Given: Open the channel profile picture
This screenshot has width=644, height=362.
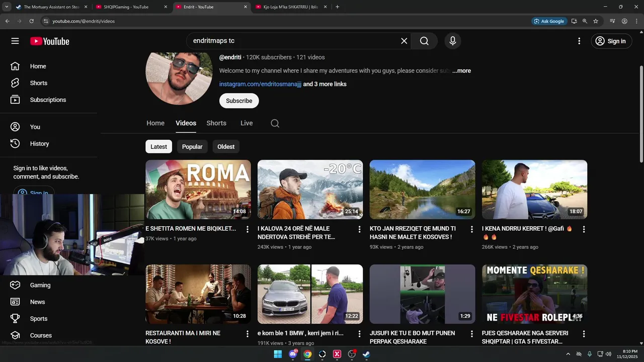Looking at the screenshot, I should 179,71.
